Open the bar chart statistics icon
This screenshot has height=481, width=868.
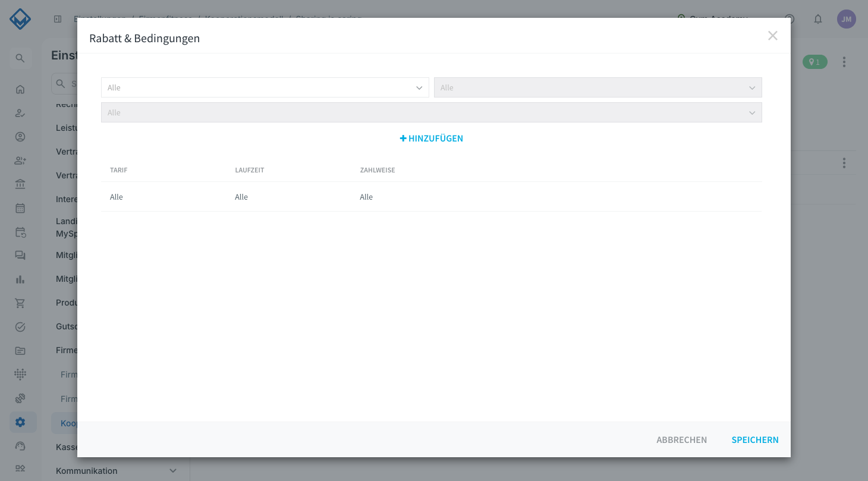click(x=20, y=279)
